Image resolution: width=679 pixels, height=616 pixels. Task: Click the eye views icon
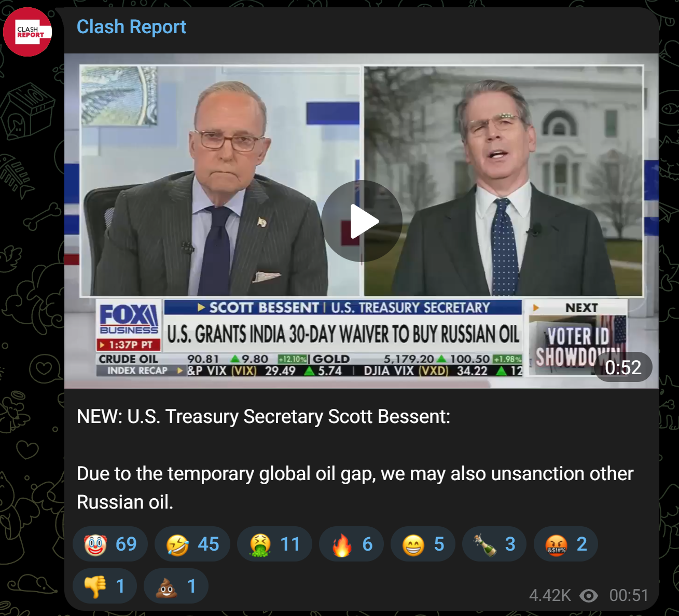tap(589, 595)
